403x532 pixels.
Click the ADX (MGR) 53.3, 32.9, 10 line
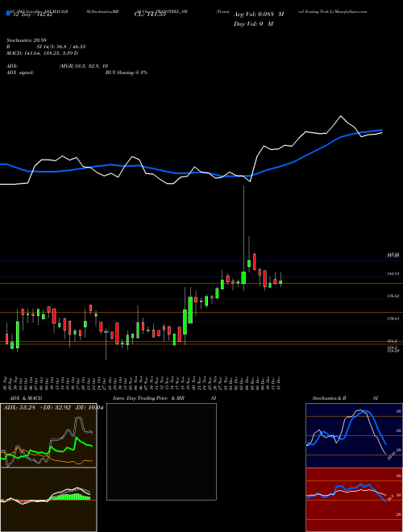coord(57,66)
